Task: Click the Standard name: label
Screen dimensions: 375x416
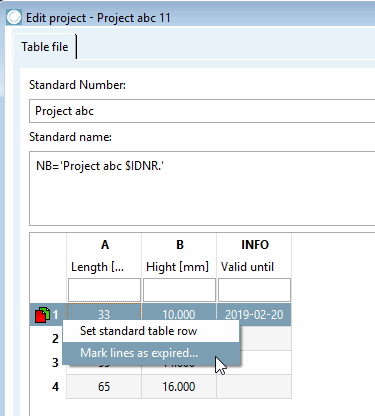Action: click(x=70, y=137)
